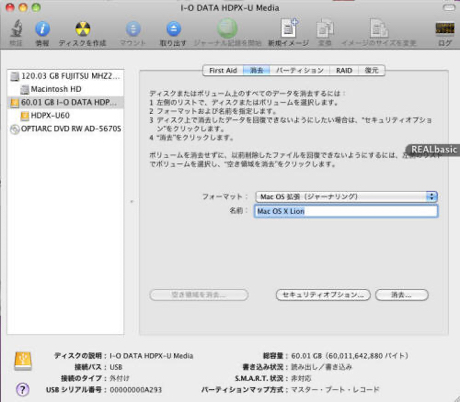The height and width of the screenshot is (402, 460).
Task: Click the connection bus USB value
Action: point(116,367)
